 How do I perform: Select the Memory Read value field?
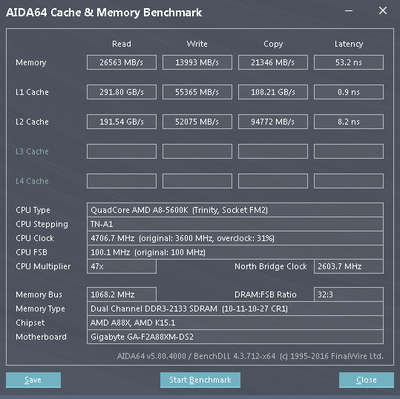(122, 62)
